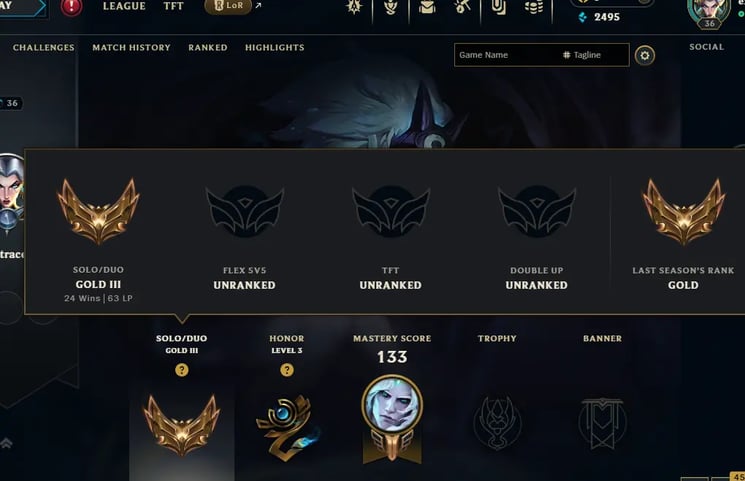The image size is (745, 481).
Task: Click the Solo/Duo question mark help icon
Action: [x=181, y=370]
